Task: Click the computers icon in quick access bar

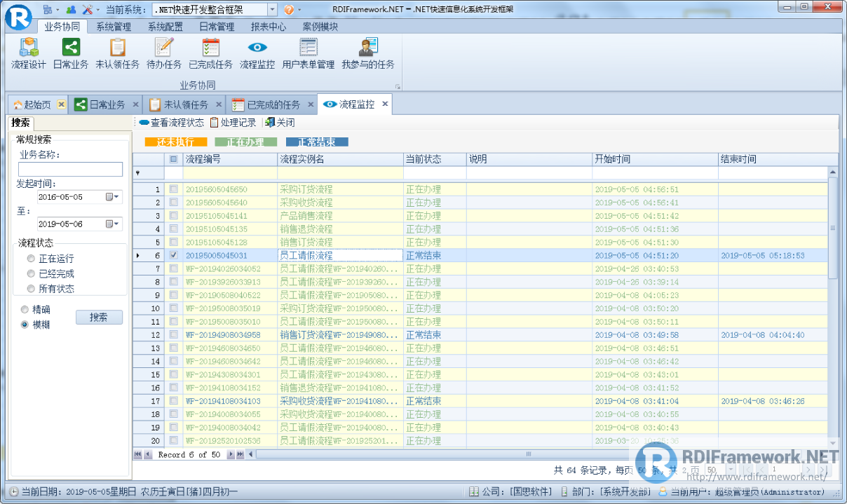Action: [46, 9]
